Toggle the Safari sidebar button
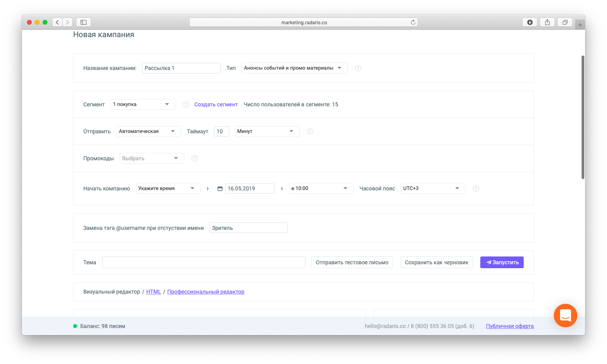The image size is (607, 364). (x=83, y=22)
